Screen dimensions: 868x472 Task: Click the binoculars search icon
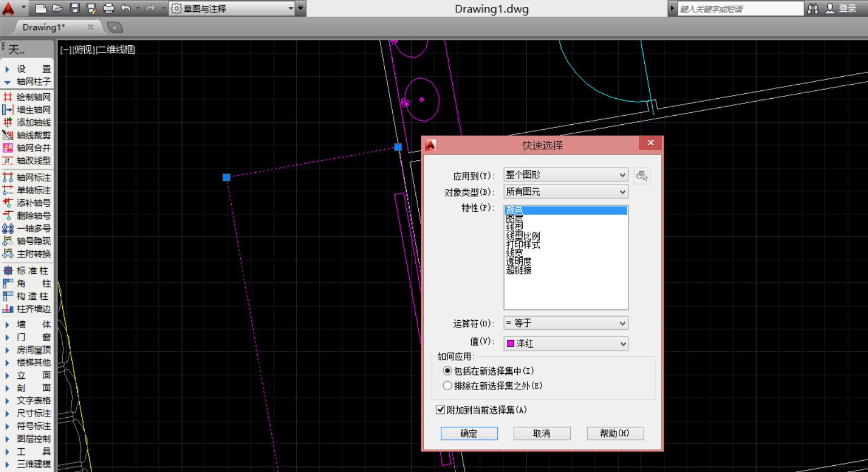(x=813, y=8)
